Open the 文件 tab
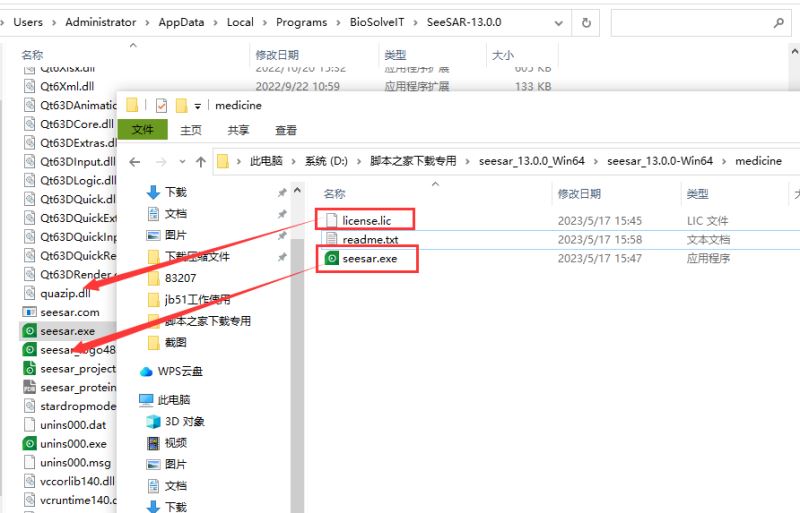This screenshot has height=513, width=800. [143, 130]
